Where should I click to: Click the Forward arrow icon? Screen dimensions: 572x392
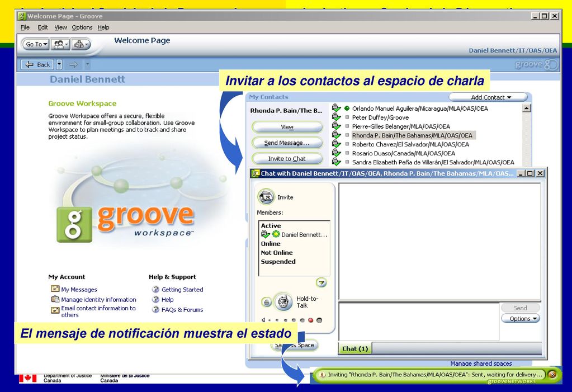[73, 65]
